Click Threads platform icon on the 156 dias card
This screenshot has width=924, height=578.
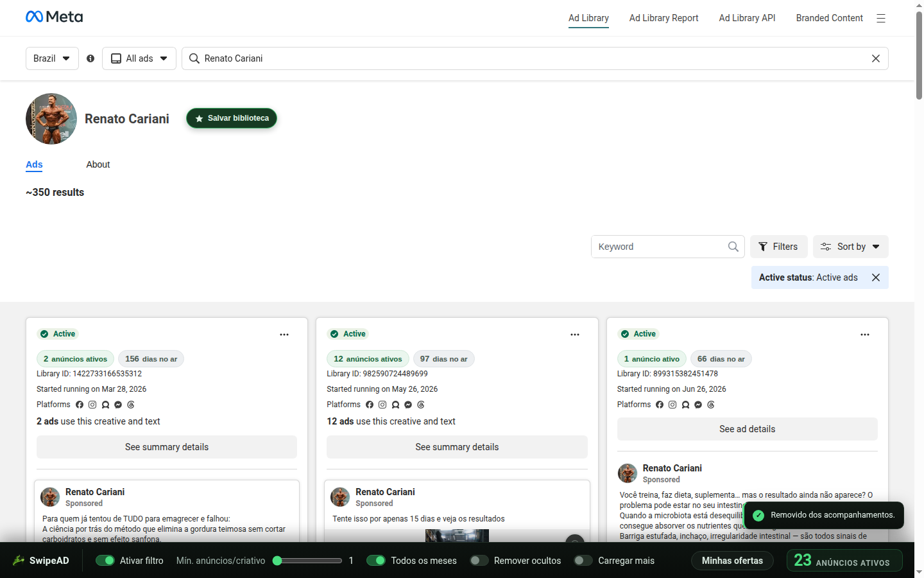coord(131,405)
